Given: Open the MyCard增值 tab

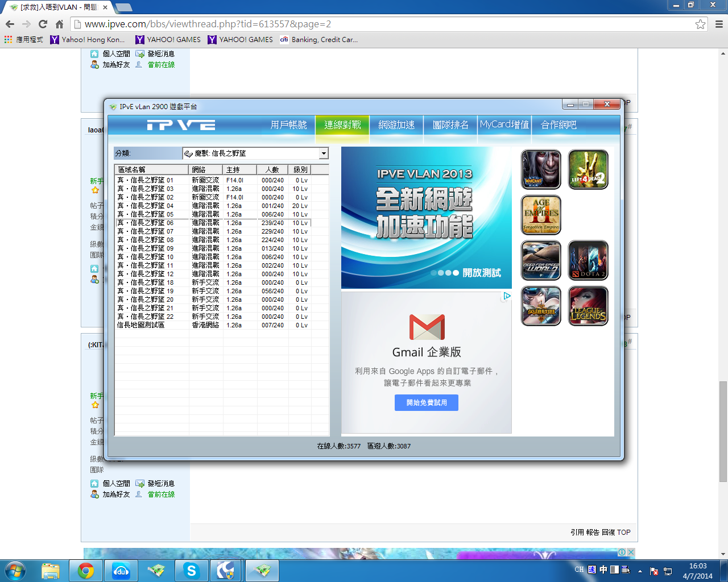Looking at the screenshot, I should tap(504, 125).
